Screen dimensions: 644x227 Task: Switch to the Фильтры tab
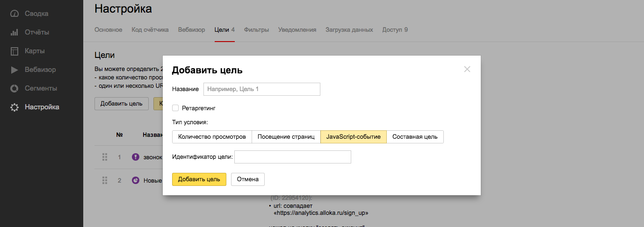click(256, 30)
